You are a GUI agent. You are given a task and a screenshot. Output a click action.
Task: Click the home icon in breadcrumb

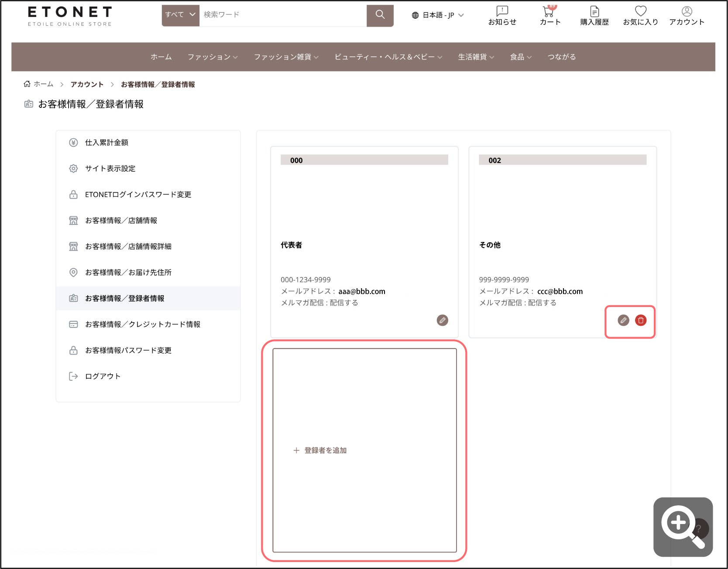point(27,84)
